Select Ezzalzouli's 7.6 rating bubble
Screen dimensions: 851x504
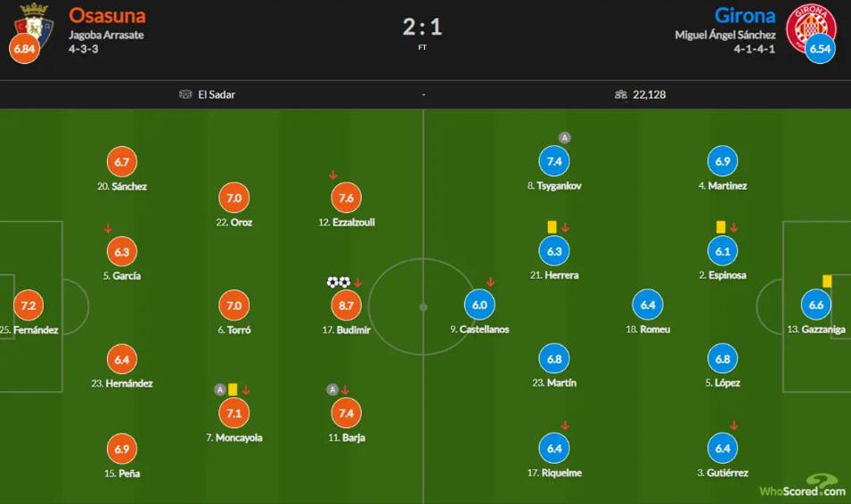347,198
